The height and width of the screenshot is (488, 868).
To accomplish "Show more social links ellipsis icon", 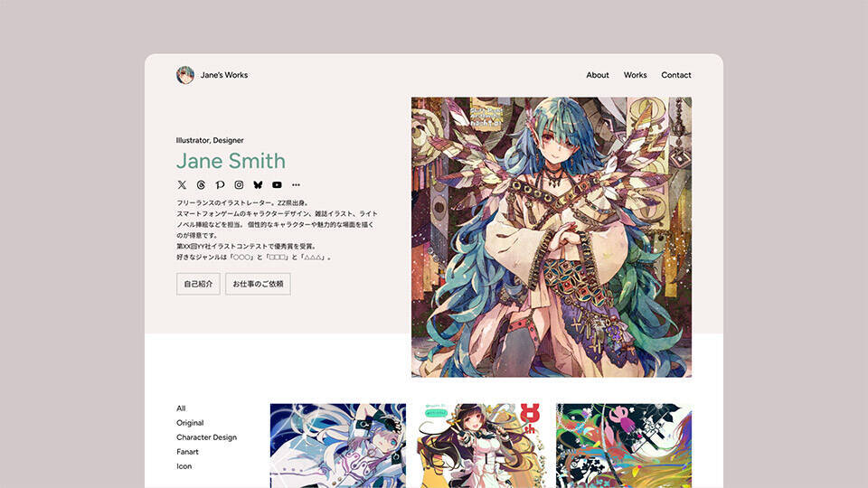I will point(297,184).
